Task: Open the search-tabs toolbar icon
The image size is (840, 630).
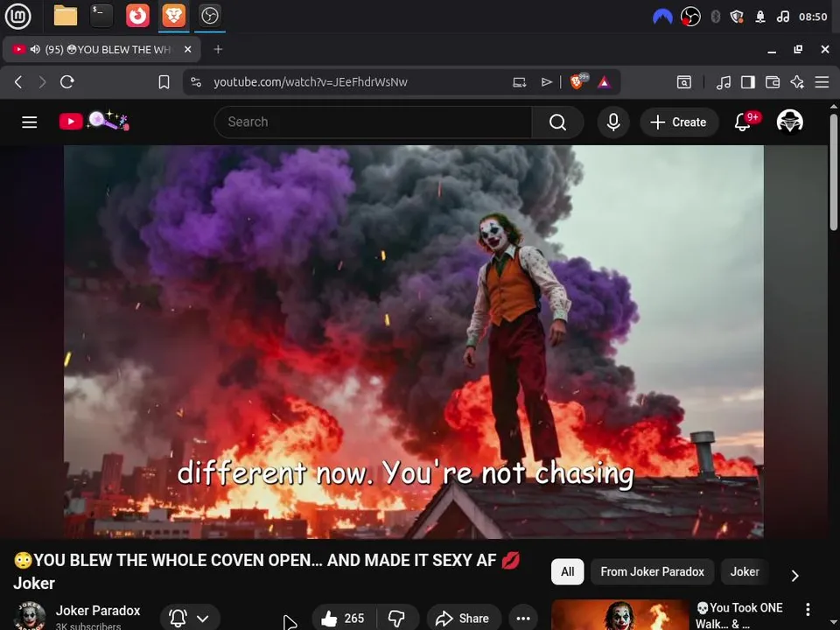Action: [684, 82]
